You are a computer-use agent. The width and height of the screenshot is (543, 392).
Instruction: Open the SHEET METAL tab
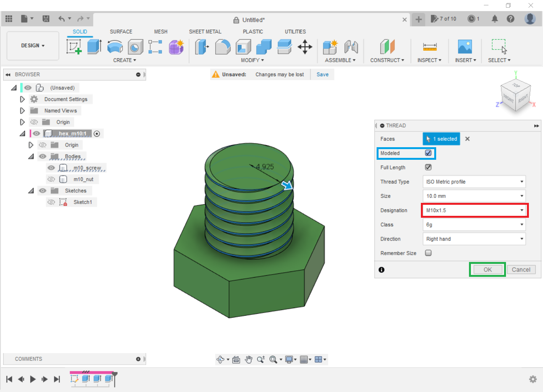click(x=205, y=32)
